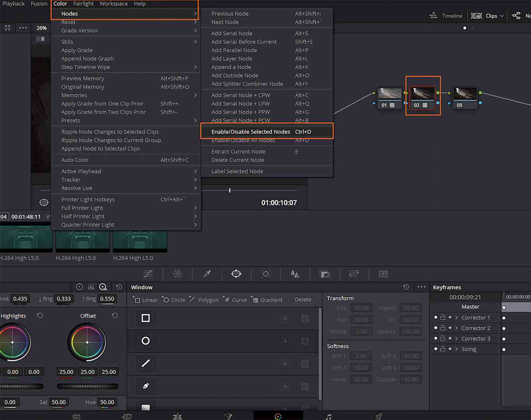
Task: Toggle the Timeline view button
Action: pyautogui.click(x=445, y=16)
